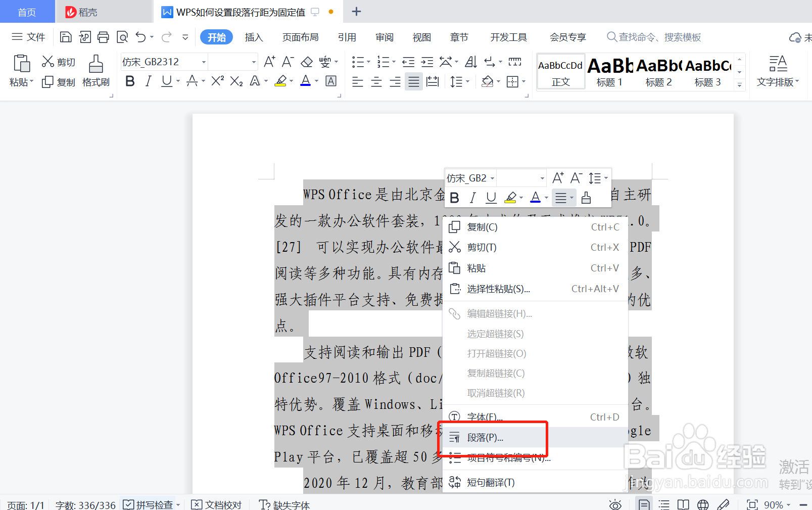Click word count 字数: 336/336
Screen dimensions: 812x510
[85, 504]
